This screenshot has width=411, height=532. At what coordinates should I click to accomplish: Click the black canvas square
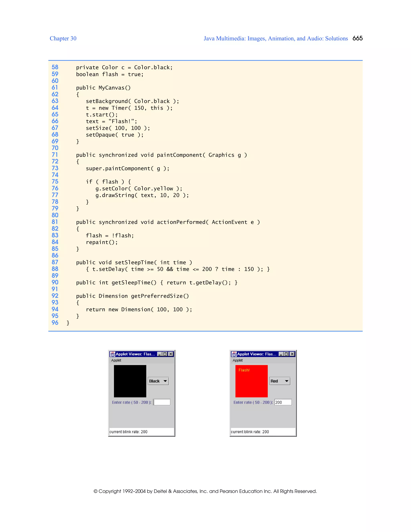[130, 381]
